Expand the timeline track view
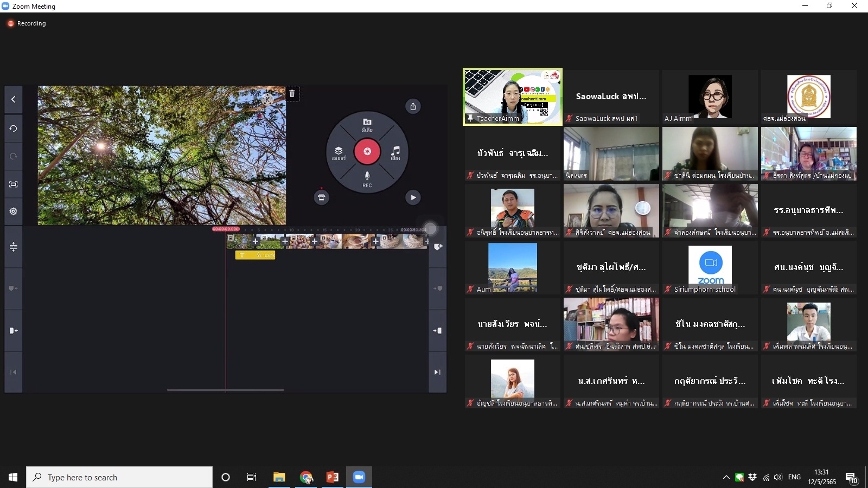Image resolution: width=868 pixels, height=488 pixels. pos(14,247)
